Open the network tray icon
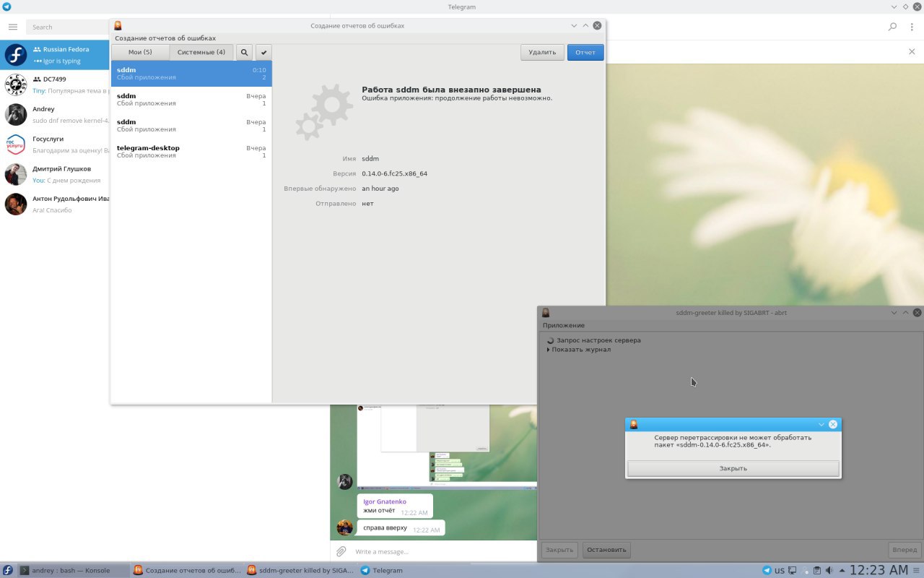This screenshot has height=578, width=924. 792,570
